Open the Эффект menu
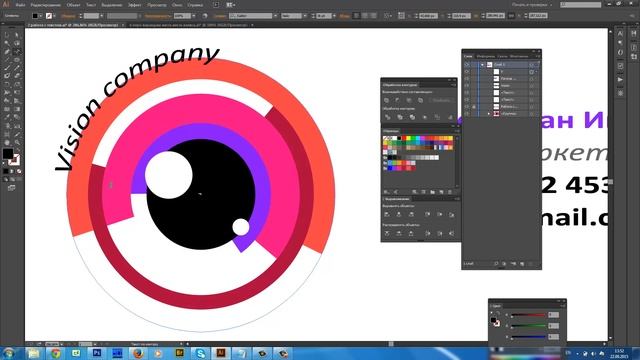The width and height of the screenshot is (640, 360). (134, 5)
